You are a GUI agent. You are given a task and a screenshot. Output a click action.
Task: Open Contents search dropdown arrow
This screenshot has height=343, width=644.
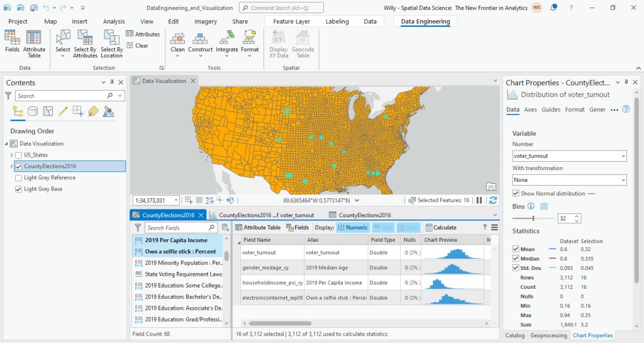(120, 96)
